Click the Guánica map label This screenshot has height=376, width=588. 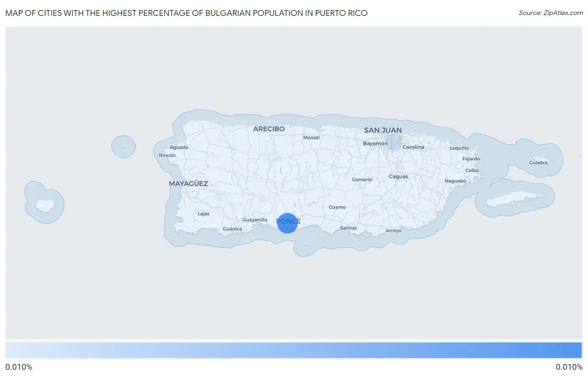tap(232, 229)
